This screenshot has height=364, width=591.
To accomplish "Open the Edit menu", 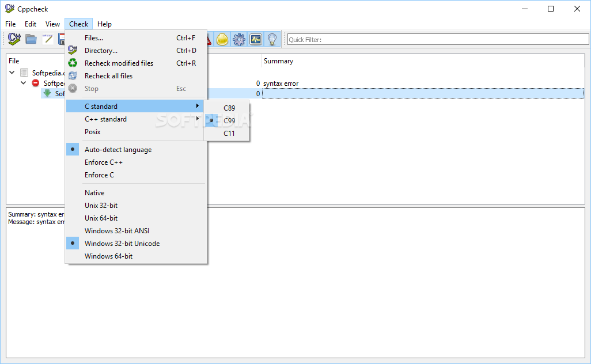I will pyautogui.click(x=31, y=24).
